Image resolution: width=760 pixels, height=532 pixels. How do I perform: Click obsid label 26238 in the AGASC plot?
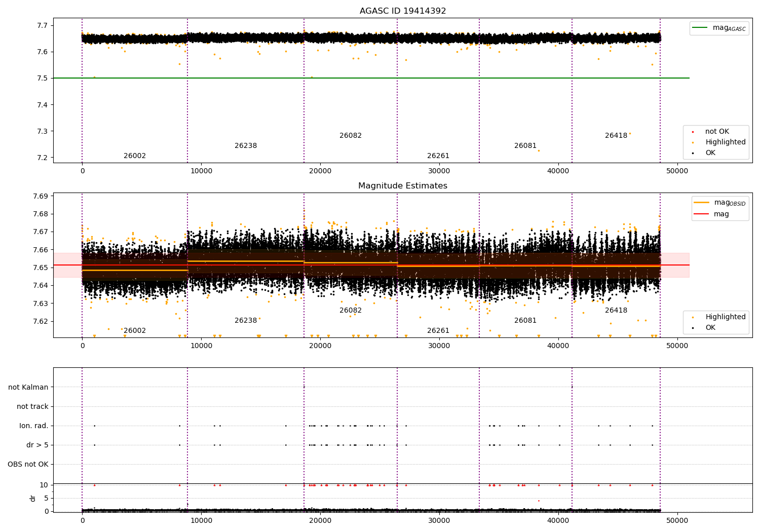[x=246, y=146]
